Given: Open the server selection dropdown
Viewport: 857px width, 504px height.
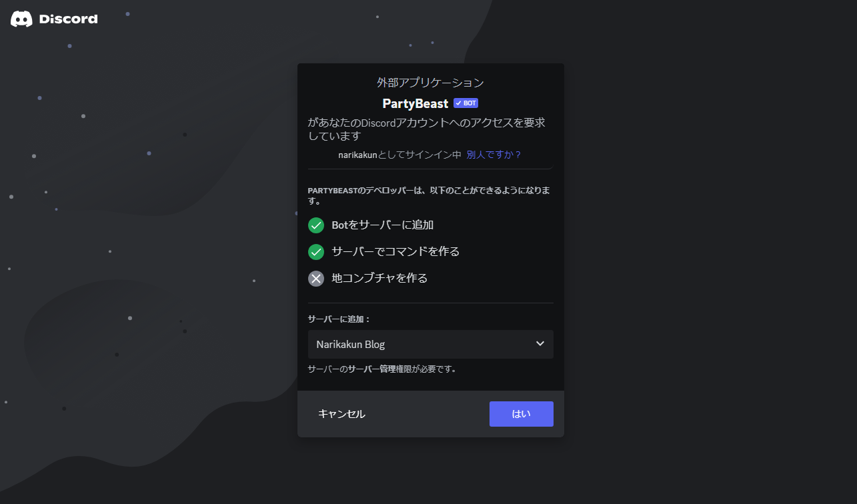Looking at the screenshot, I should coord(430,344).
